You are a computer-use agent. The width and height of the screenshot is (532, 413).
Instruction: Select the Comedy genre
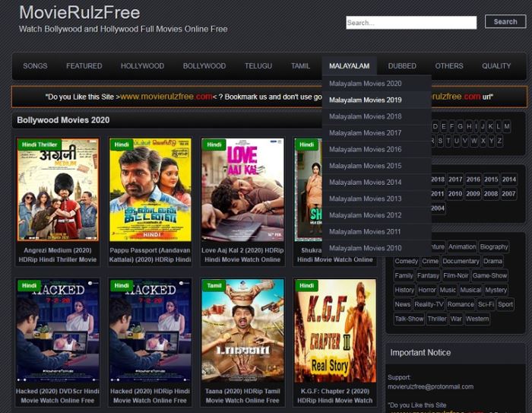(406, 261)
